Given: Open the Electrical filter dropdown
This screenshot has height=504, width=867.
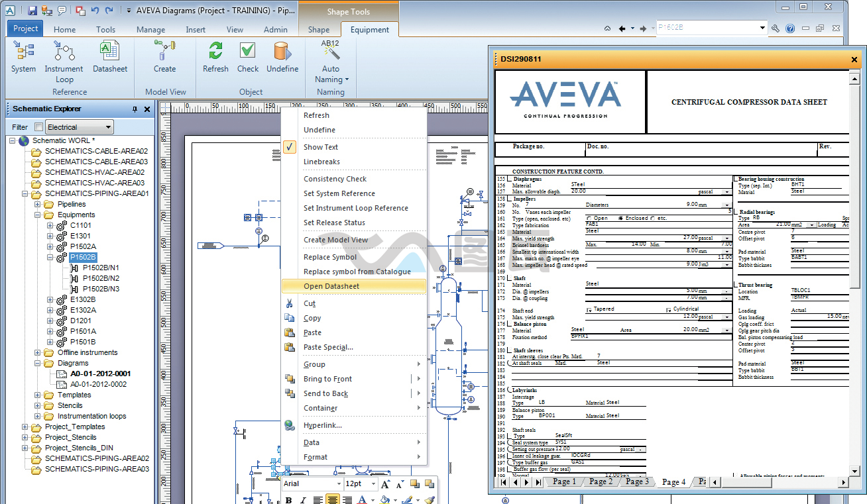Looking at the screenshot, I should pos(108,127).
